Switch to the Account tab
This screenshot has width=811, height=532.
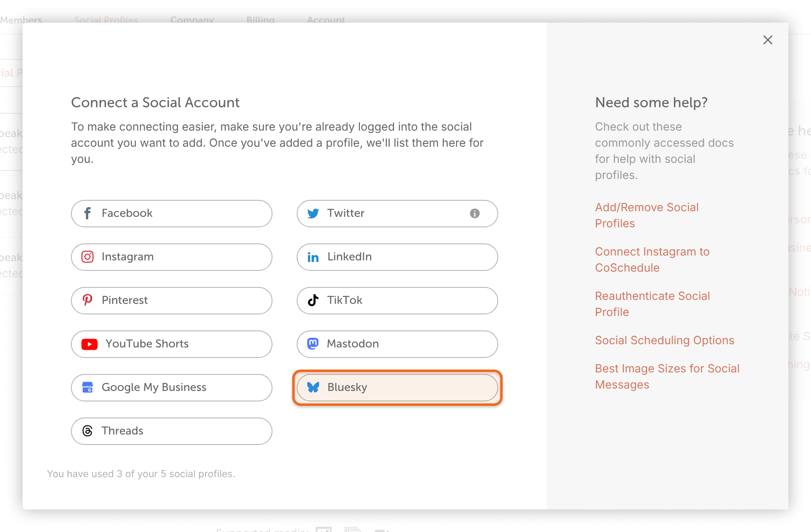pyautogui.click(x=326, y=19)
